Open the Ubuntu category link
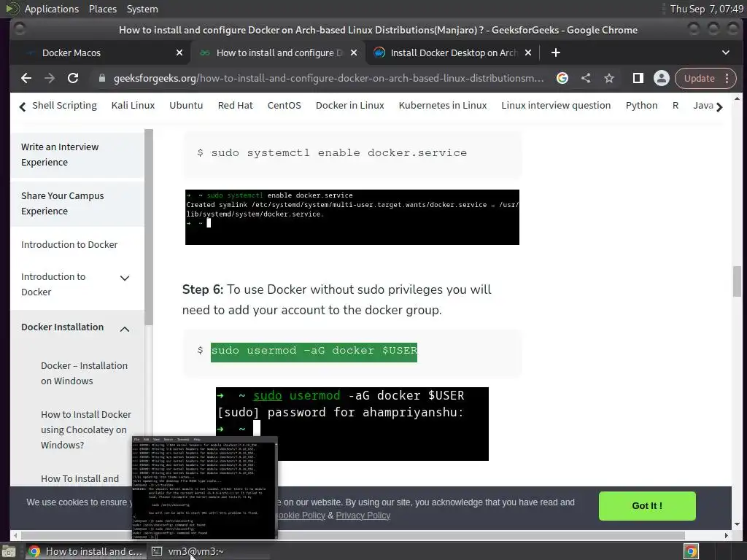747x560 pixels. pyautogui.click(x=186, y=105)
